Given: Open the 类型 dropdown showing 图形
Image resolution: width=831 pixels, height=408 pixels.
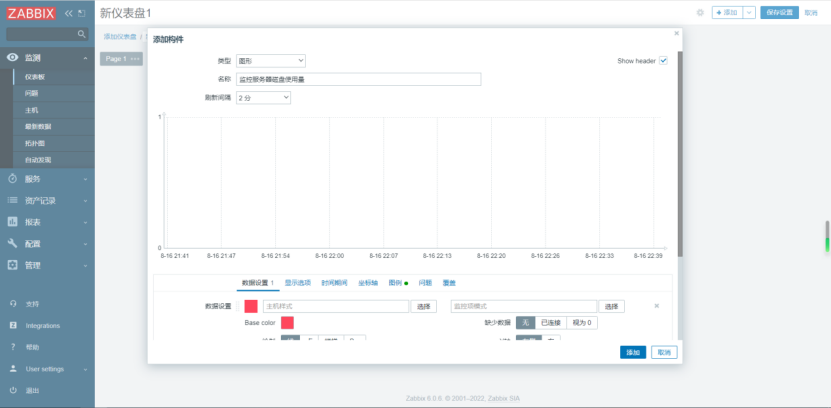Looking at the screenshot, I should (271, 61).
